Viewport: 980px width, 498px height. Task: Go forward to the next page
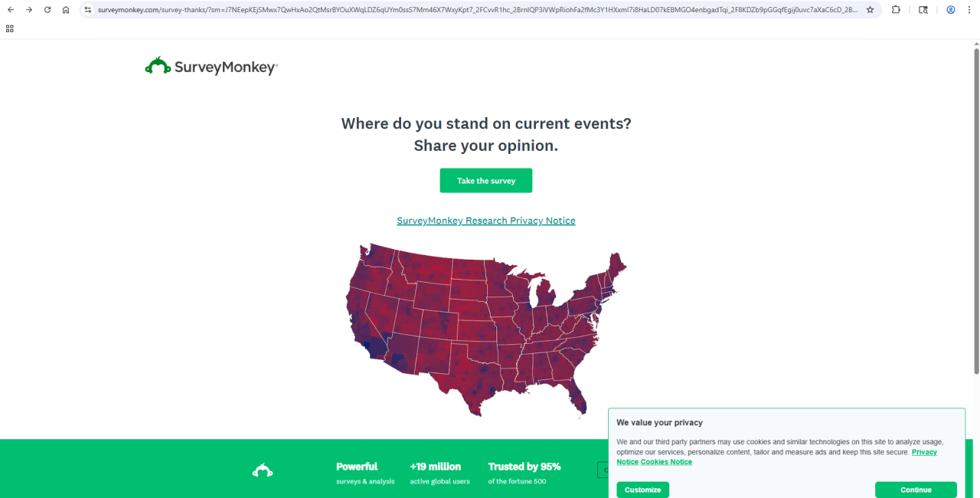[x=29, y=10]
